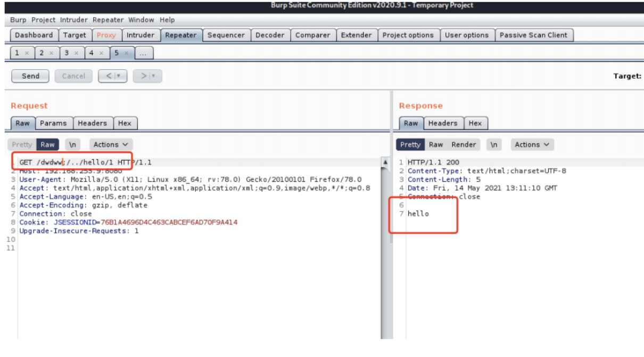Screen dimensions: 644x357
Task: Toggle Pretty view in the Response viewer
Action: click(410, 144)
